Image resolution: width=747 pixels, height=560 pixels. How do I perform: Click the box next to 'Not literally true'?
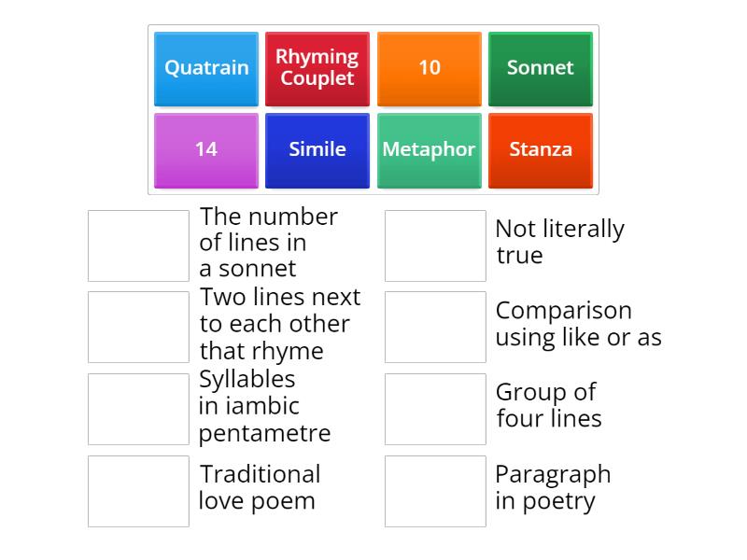(x=435, y=245)
